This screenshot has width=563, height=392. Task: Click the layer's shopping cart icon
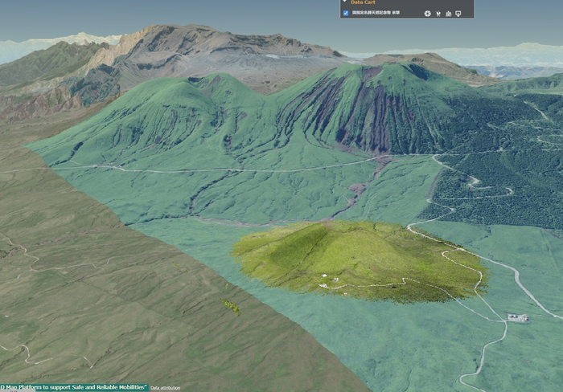pyautogui.click(x=438, y=14)
